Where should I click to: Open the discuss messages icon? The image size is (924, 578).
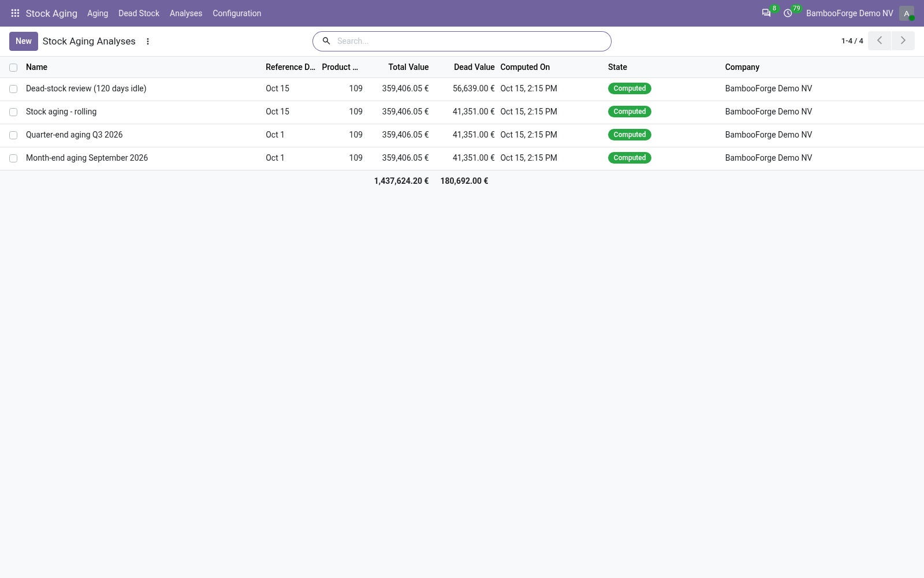click(766, 13)
